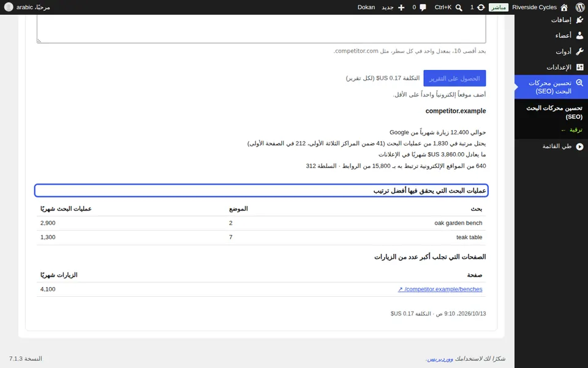Screen dimensions: 588x368
Task: Click the user avatar in the admin bar
Action: [x=8, y=7]
